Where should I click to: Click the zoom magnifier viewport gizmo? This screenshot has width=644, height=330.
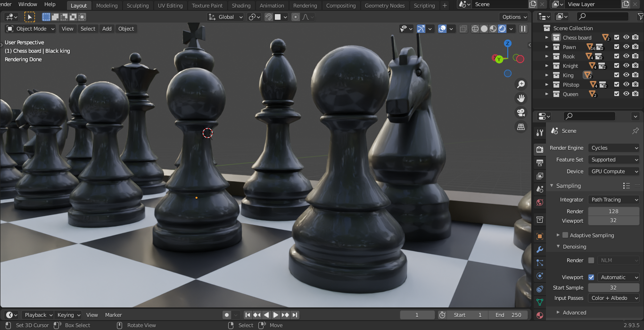tap(521, 84)
